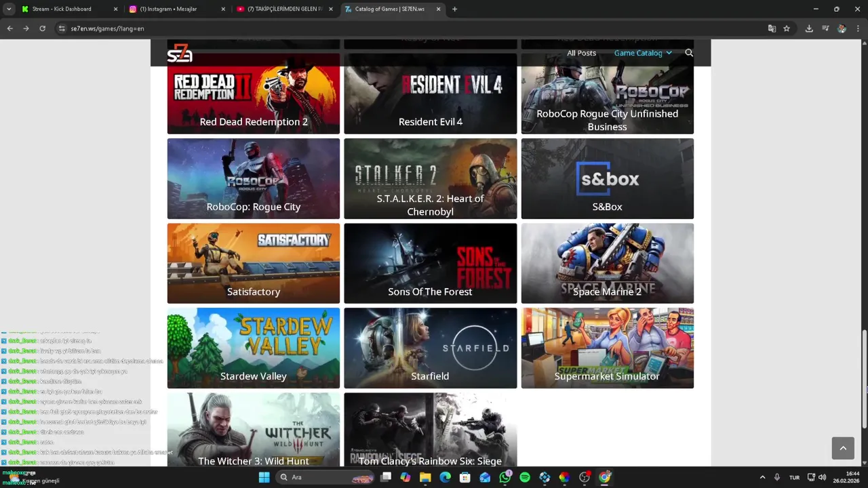Open the Stardew Valley game card
868x488 pixels.
click(x=254, y=348)
